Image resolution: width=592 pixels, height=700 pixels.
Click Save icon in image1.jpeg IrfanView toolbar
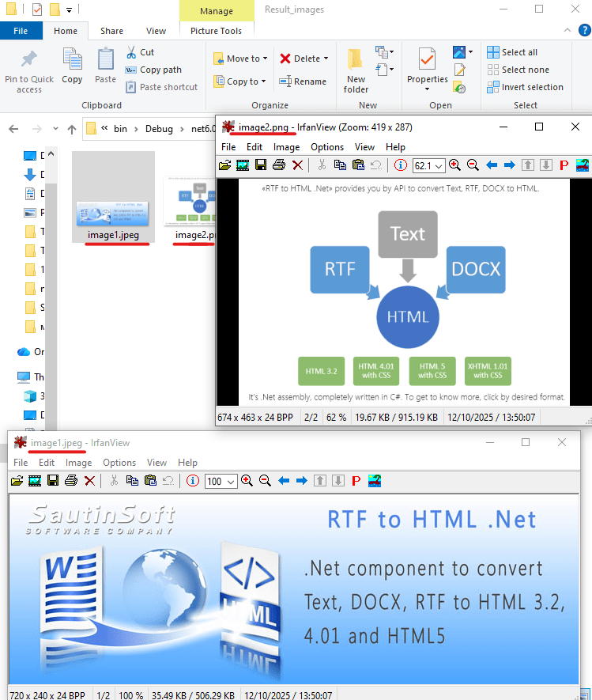[53, 481]
